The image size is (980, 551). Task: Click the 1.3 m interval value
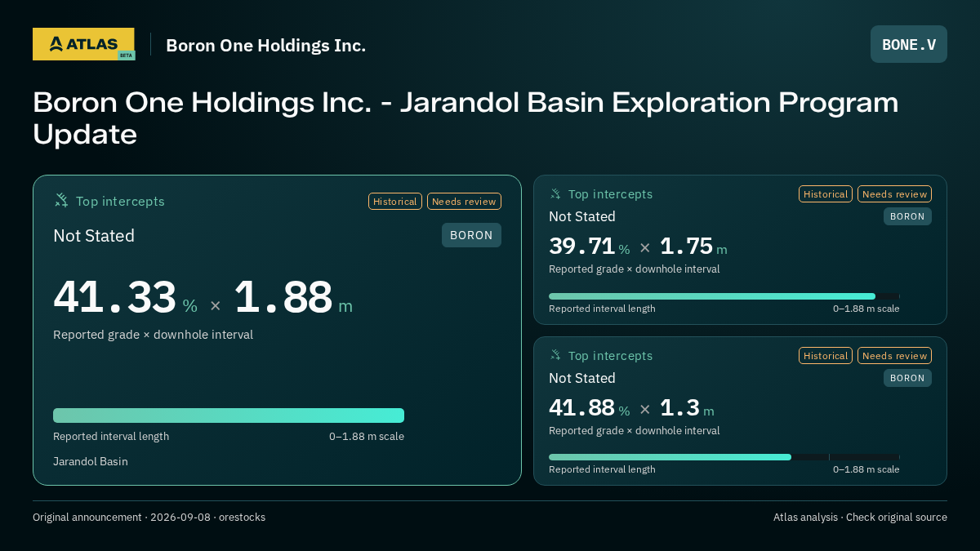point(687,407)
